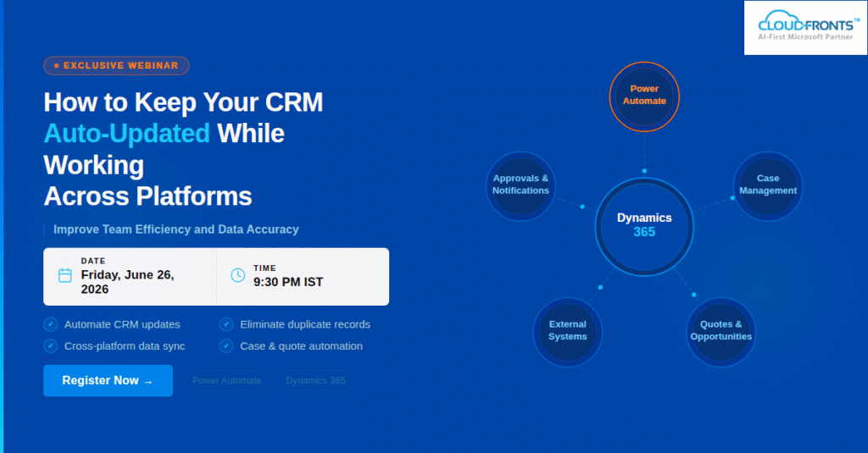Click the checkmark beside Automate CRM updates

(50, 324)
